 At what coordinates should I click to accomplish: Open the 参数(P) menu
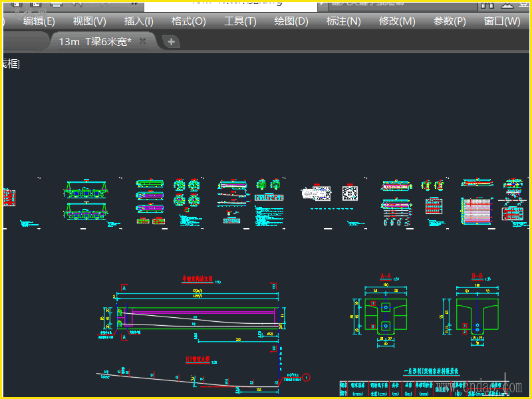[x=450, y=21]
